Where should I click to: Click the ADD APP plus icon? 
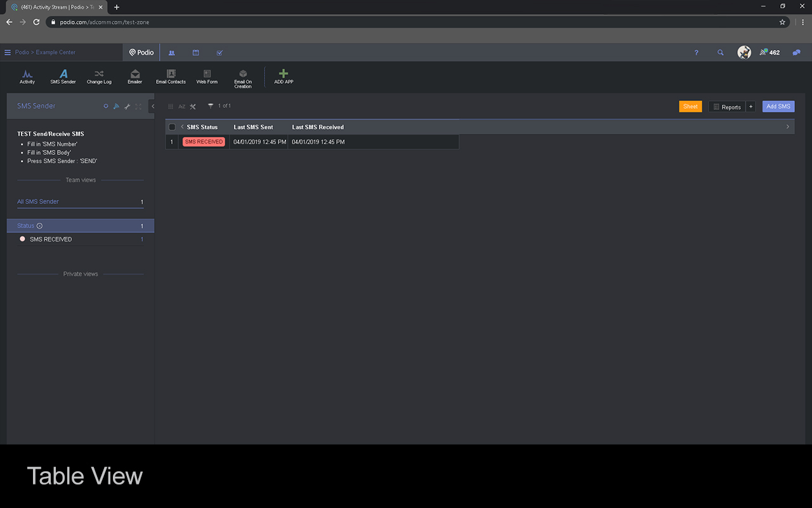(x=284, y=74)
